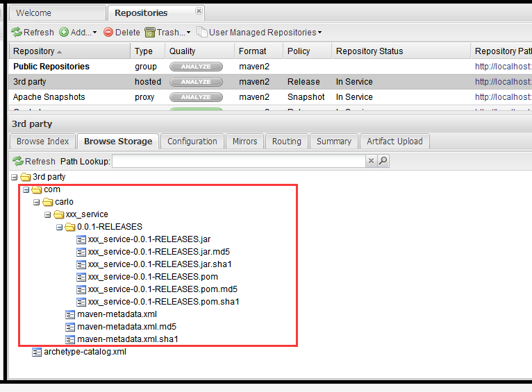Click the Repository Status column header

[x=401, y=51]
